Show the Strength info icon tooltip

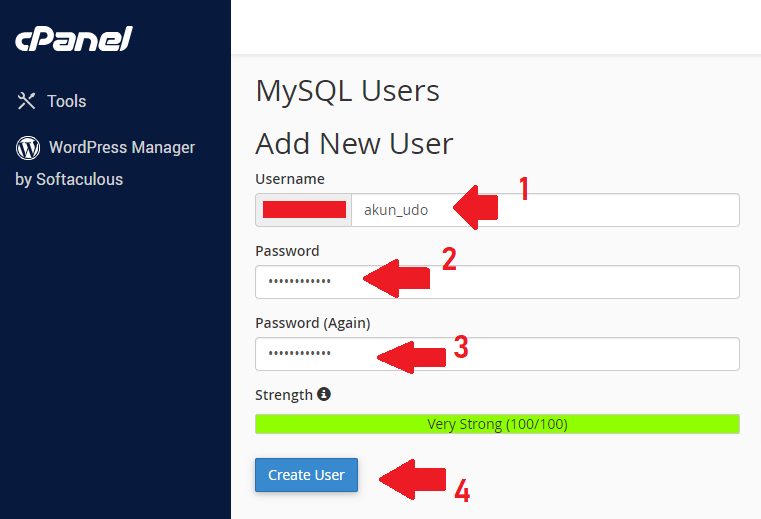[x=324, y=394]
